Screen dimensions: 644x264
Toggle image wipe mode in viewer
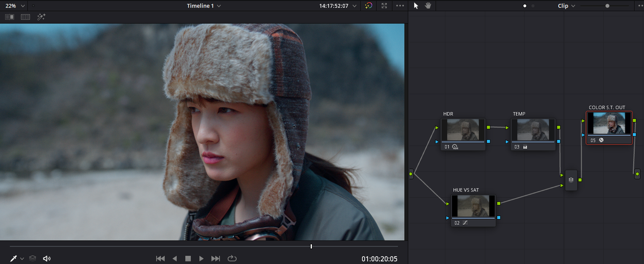10,17
